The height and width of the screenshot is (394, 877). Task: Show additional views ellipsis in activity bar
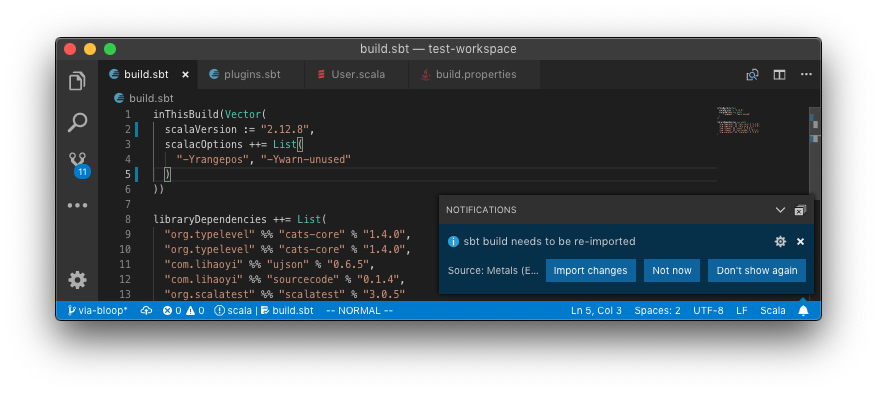[78, 205]
